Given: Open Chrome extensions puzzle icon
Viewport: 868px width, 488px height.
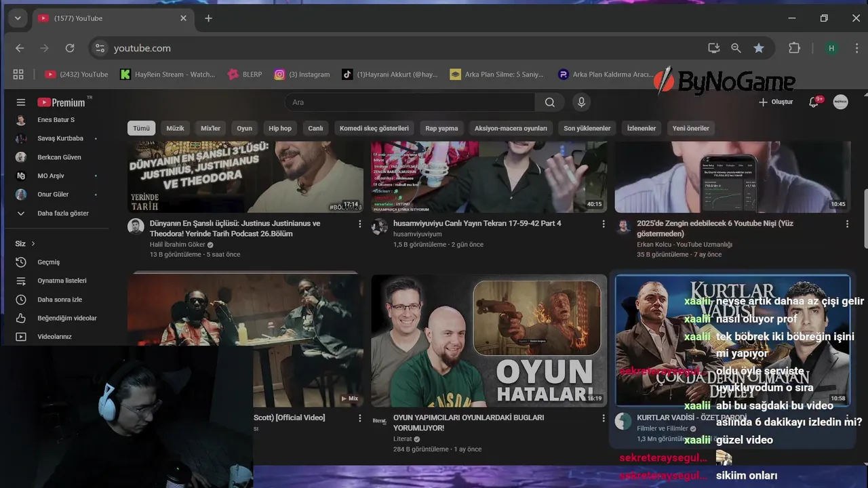Looking at the screenshot, I should [x=794, y=48].
